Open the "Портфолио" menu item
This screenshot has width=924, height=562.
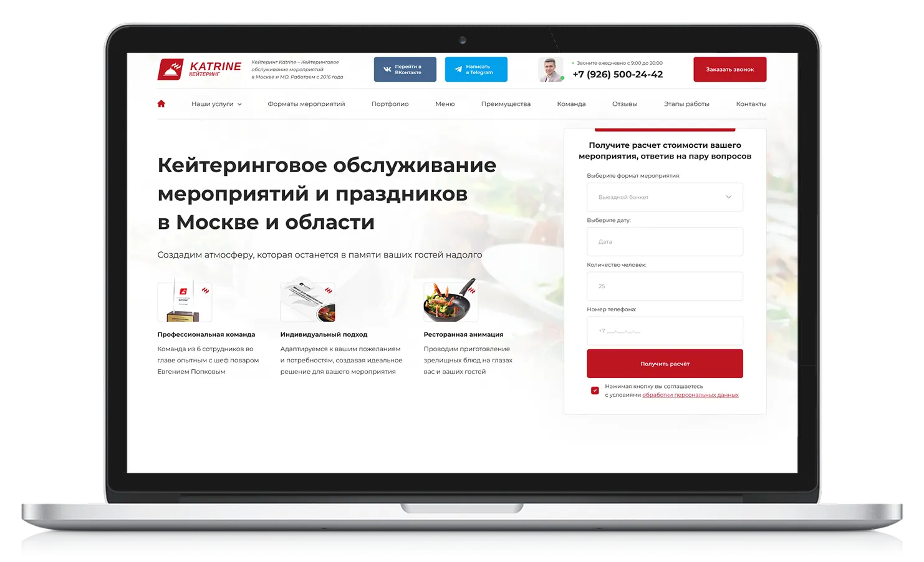point(390,104)
